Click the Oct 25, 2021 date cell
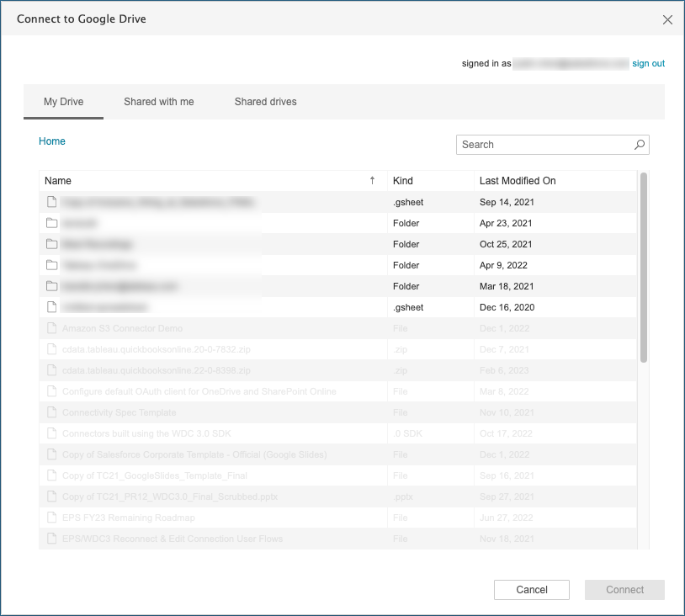The width and height of the screenshot is (685, 616). pyautogui.click(x=506, y=244)
